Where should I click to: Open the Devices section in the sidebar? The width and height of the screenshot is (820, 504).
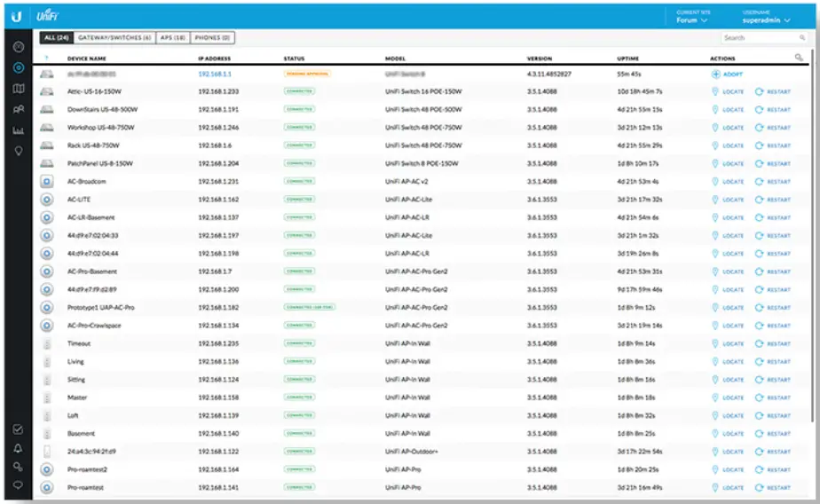(x=19, y=67)
